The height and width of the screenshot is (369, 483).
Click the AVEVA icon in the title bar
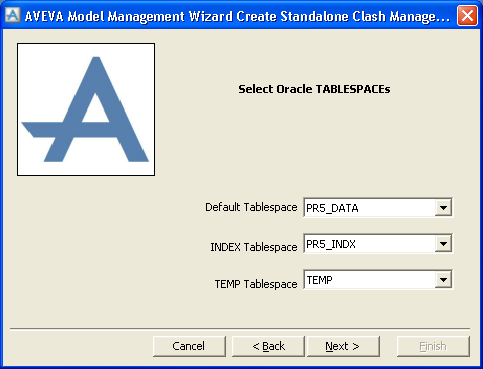[x=13, y=15]
